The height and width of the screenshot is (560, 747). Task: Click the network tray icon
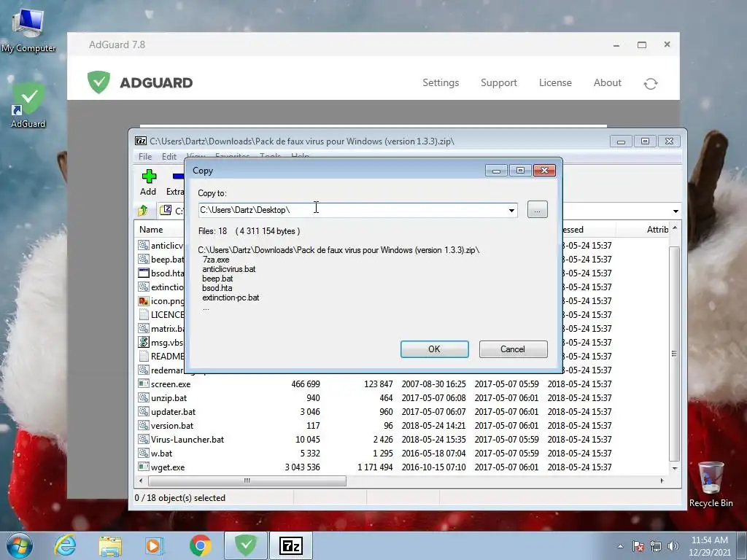(656, 546)
